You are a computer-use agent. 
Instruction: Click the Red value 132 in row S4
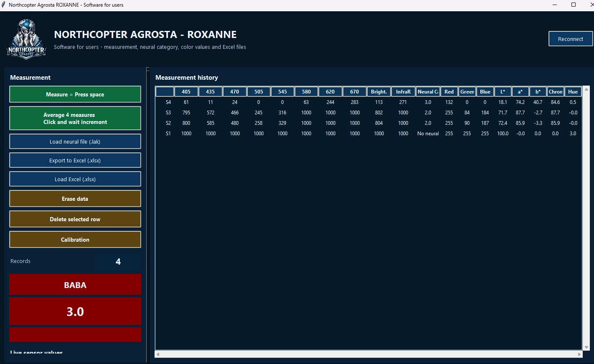(449, 102)
